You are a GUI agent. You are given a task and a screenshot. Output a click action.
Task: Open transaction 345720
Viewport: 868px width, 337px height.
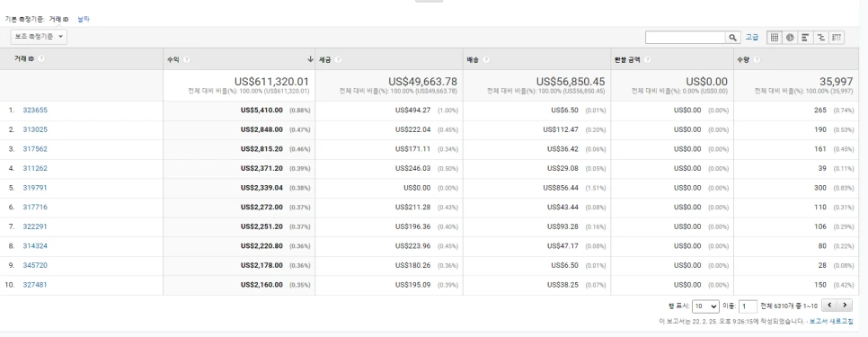click(x=35, y=265)
